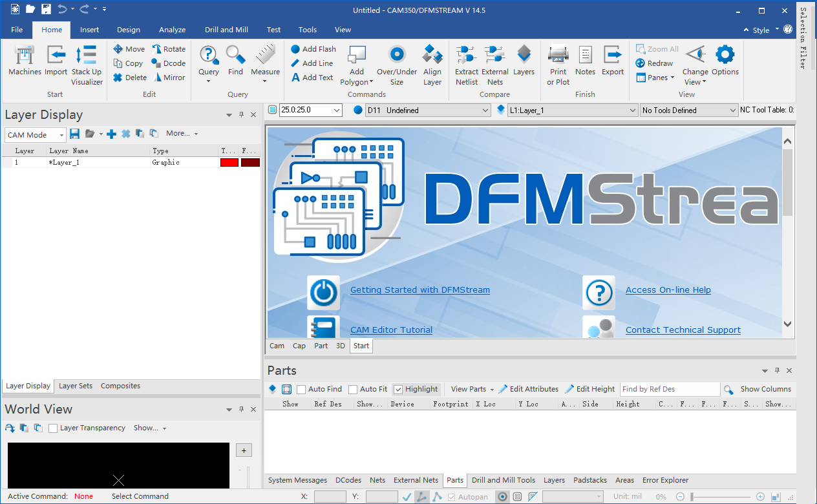This screenshot has height=504, width=817.
Task: Enable the Auto Find checkbox
Action: (301, 390)
